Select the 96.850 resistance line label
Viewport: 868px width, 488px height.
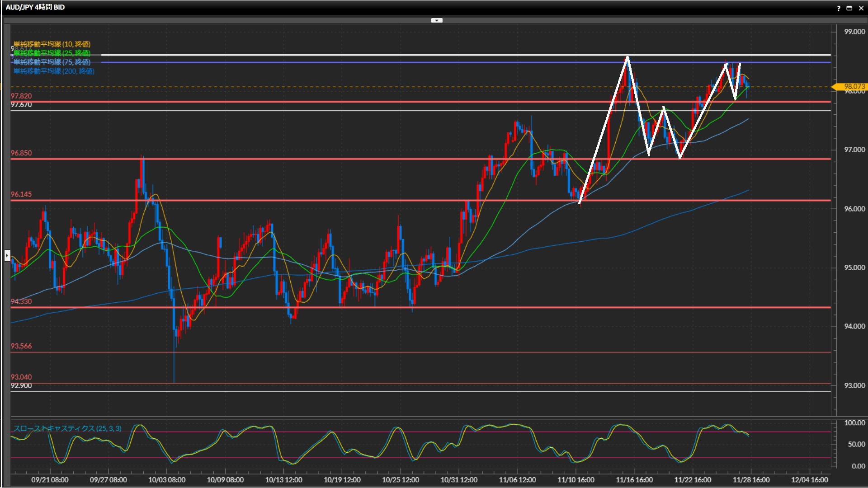(x=21, y=153)
